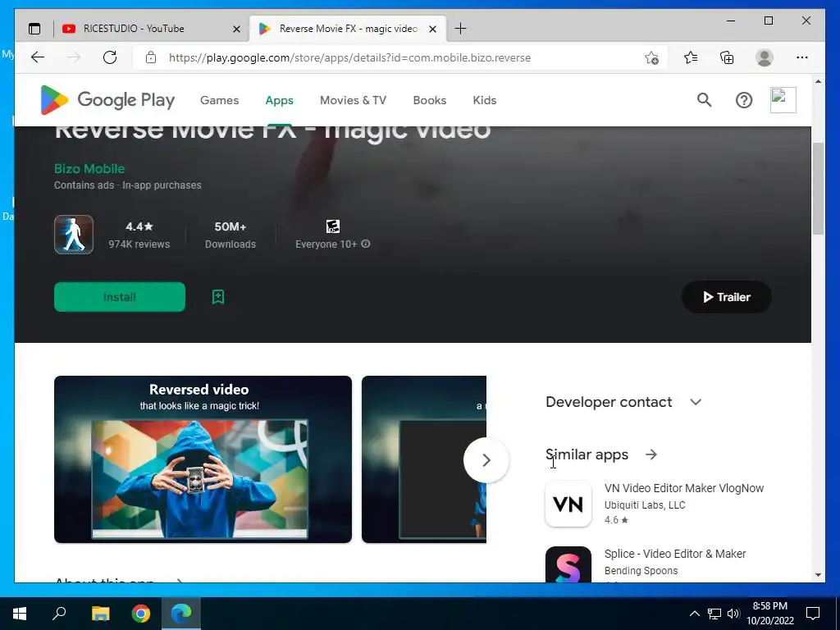This screenshot has height=630, width=840.
Task: Click the address bar URL
Action: coord(349,57)
